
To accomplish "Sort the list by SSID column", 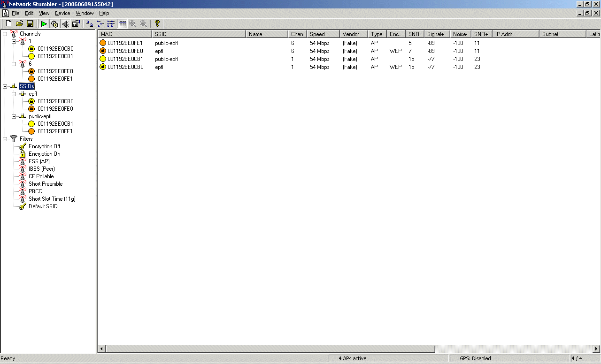I will coord(199,34).
